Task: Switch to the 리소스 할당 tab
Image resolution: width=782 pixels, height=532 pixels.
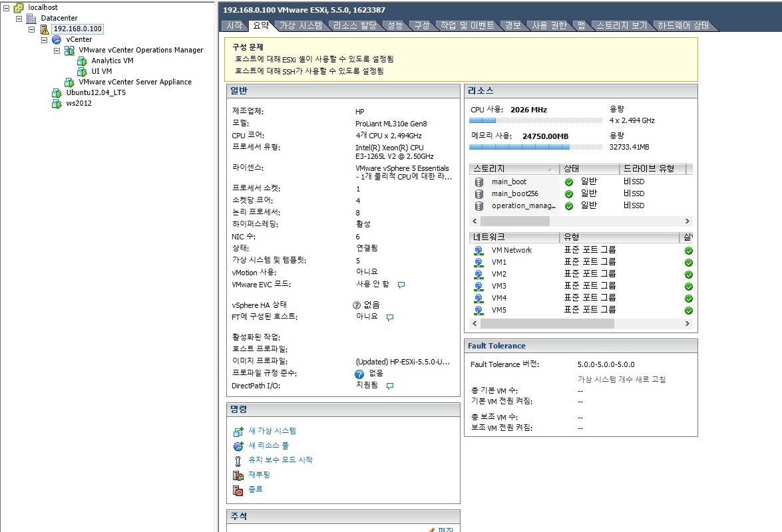Action: pyautogui.click(x=355, y=25)
